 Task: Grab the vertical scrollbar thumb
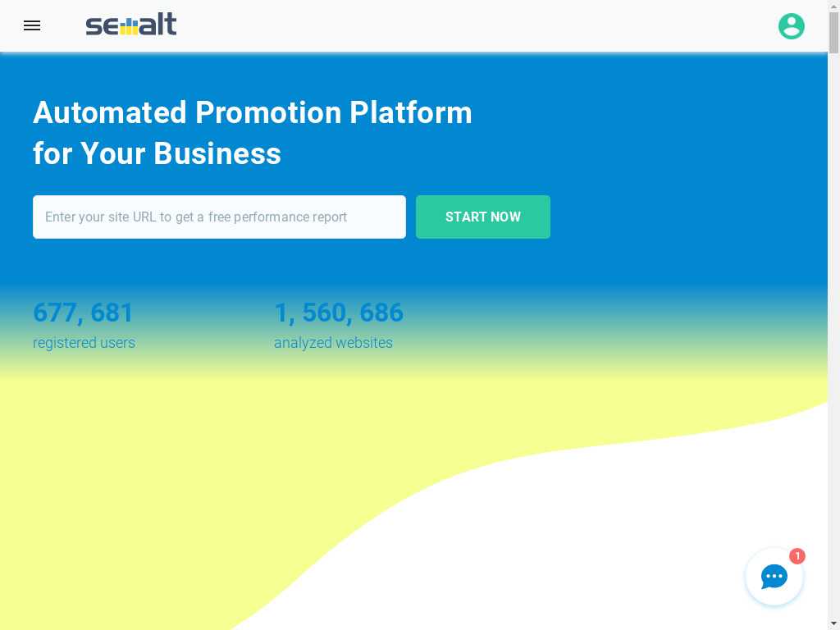tap(833, 32)
